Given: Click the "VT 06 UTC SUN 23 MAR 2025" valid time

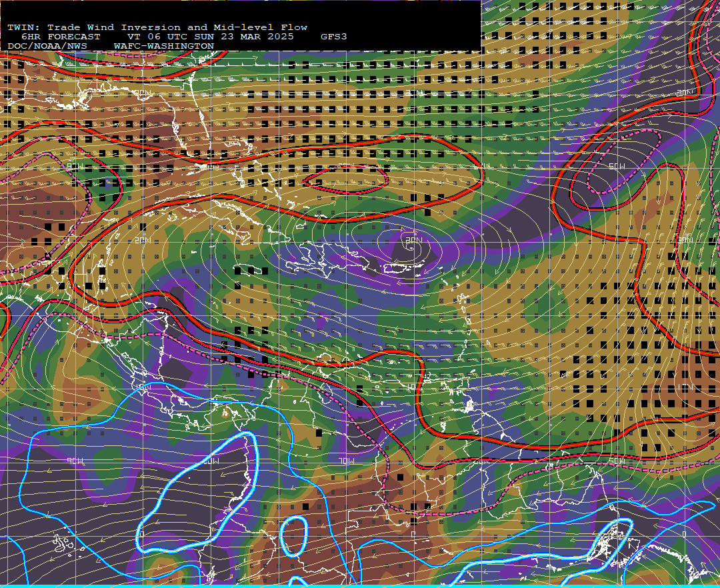Looking at the screenshot, I should click(210, 37).
